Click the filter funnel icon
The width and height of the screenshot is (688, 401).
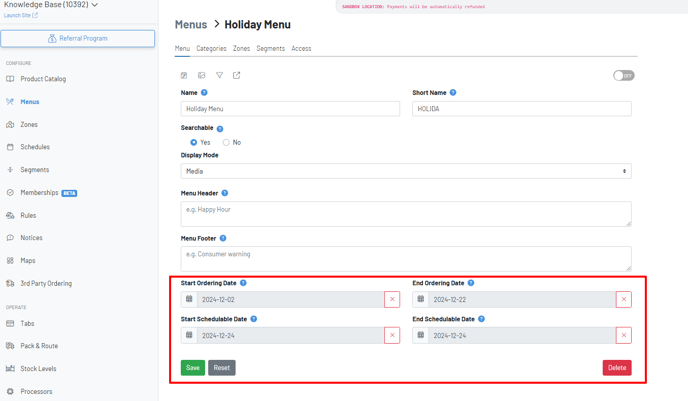click(x=219, y=75)
